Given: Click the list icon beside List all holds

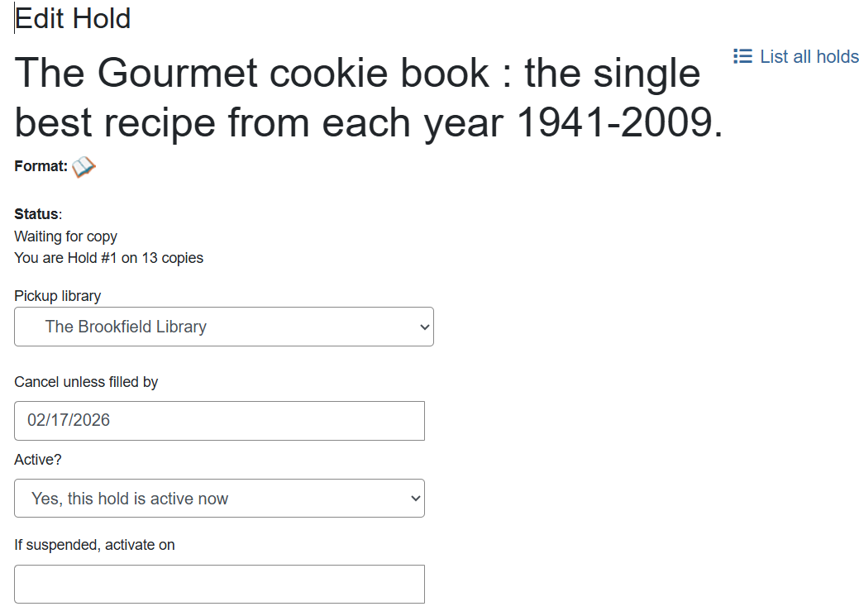Looking at the screenshot, I should pyautogui.click(x=742, y=56).
